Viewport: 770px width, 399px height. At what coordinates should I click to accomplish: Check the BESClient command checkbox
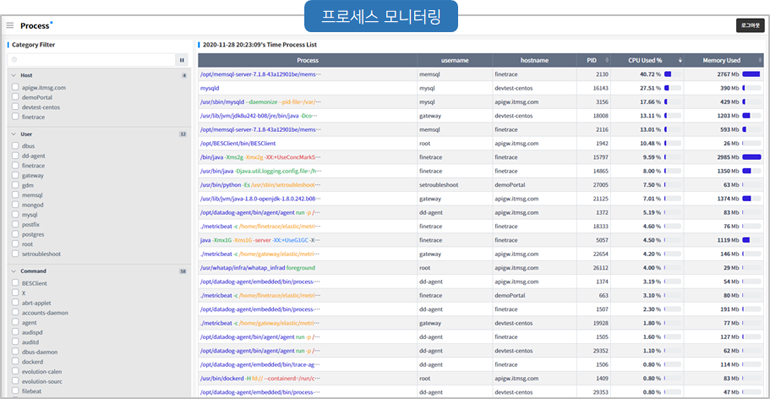click(15, 283)
